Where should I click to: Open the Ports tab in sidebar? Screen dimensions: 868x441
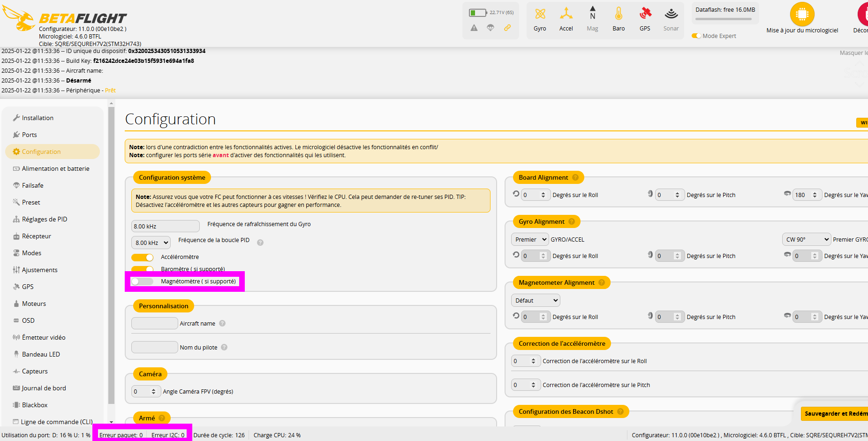pos(29,135)
